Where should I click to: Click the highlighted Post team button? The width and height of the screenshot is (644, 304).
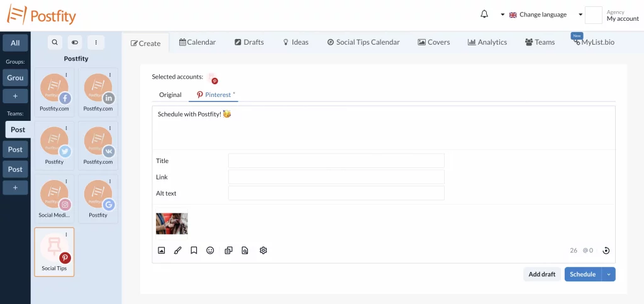coord(18,130)
